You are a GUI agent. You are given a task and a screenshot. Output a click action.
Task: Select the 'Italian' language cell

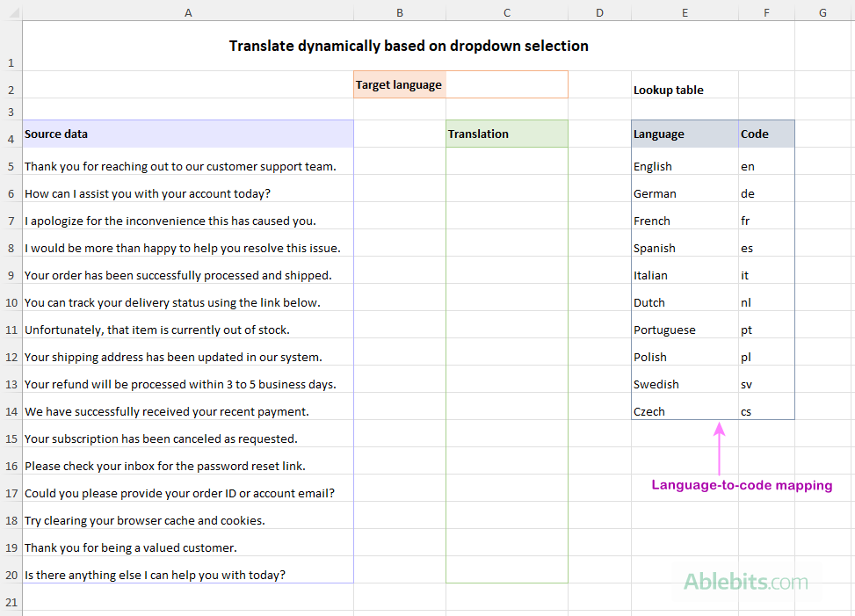pos(685,271)
